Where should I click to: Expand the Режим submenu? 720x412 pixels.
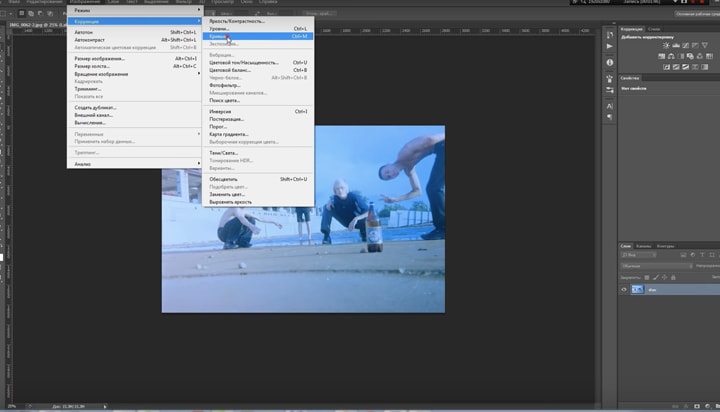click(135, 10)
